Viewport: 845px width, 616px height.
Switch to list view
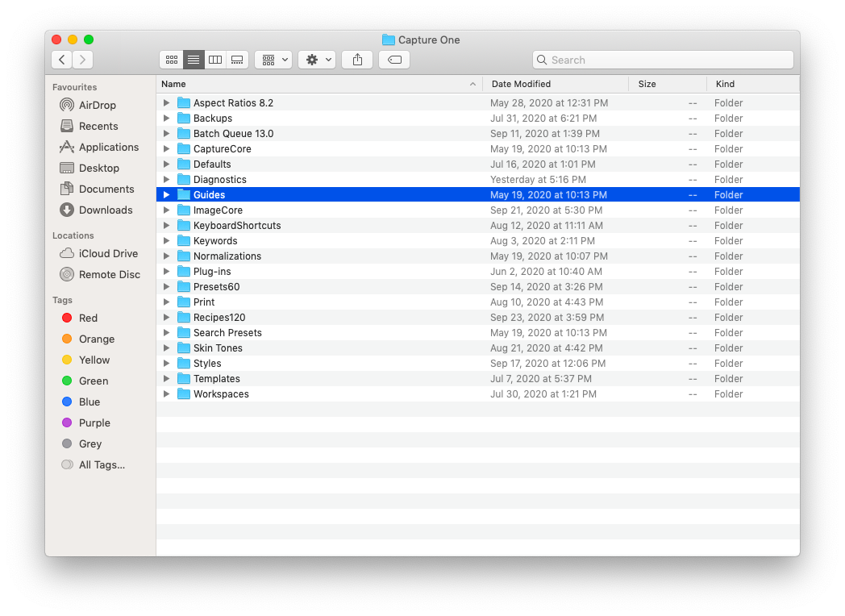pyautogui.click(x=194, y=60)
